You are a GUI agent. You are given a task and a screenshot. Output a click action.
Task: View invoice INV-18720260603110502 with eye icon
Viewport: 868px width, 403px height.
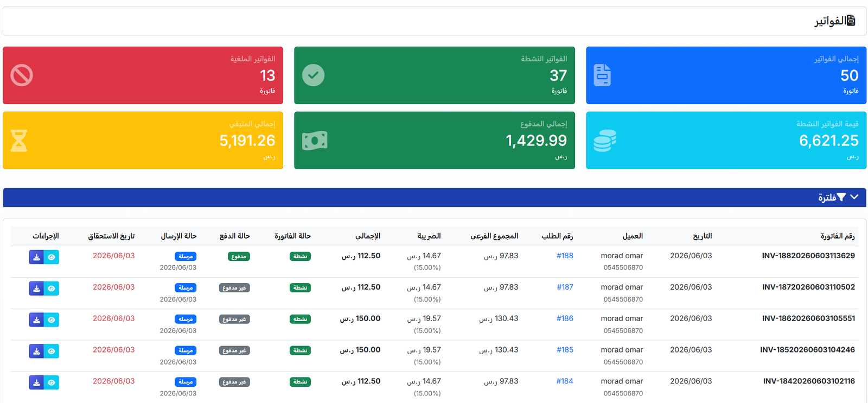click(52, 289)
